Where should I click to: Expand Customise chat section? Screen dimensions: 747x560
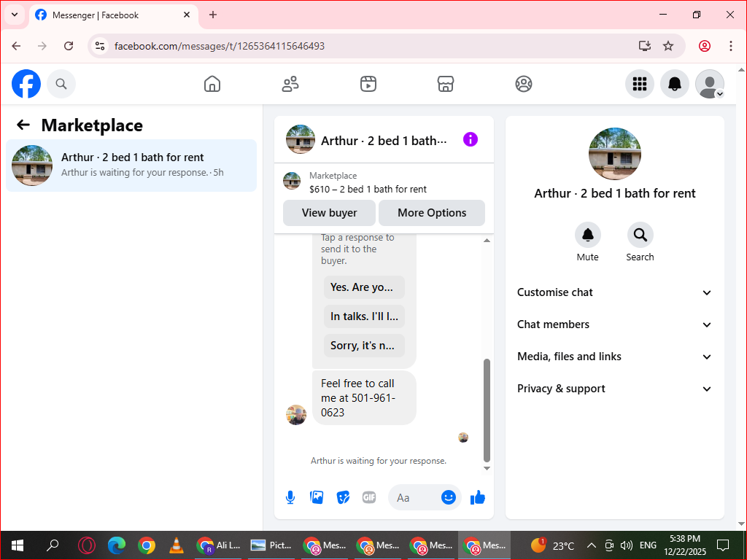click(x=614, y=292)
